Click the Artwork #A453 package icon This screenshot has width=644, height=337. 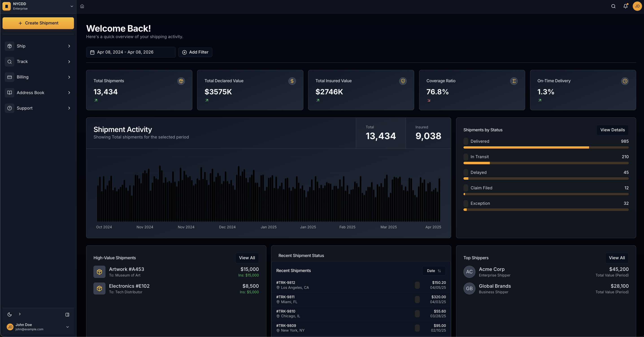99,272
